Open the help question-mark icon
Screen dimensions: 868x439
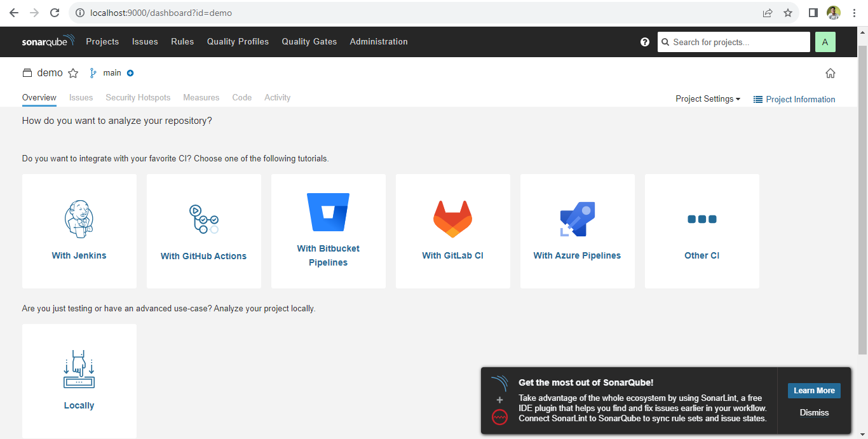[645, 42]
